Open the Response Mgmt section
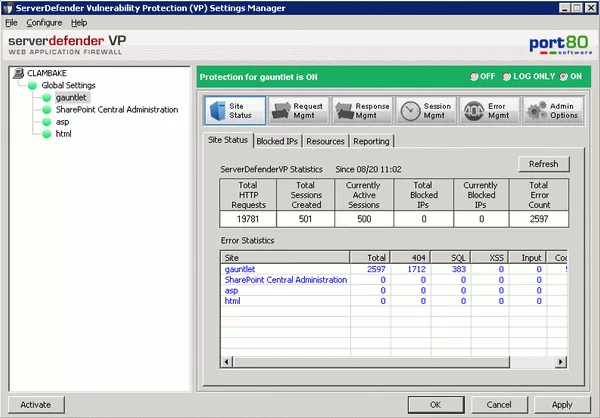This screenshot has height=418, width=600. [361, 110]
